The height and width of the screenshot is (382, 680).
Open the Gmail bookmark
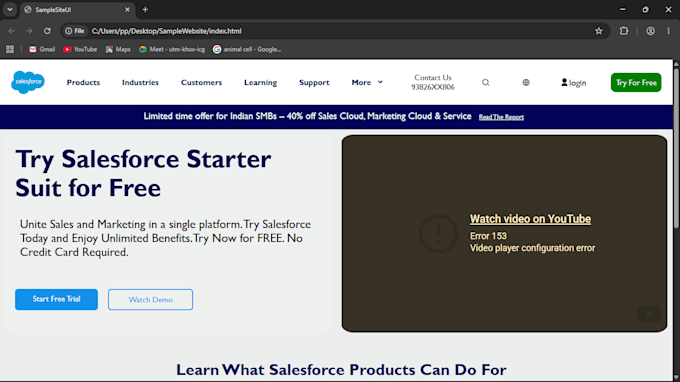(42, 49)
